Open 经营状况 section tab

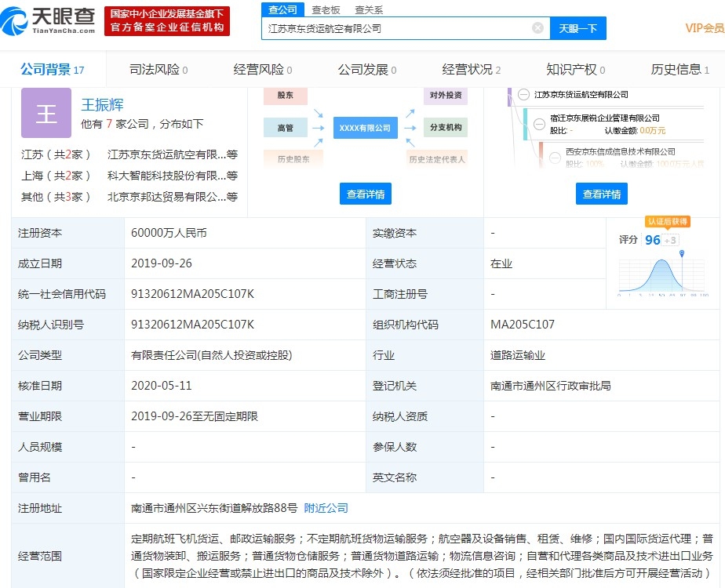[471, 69]
